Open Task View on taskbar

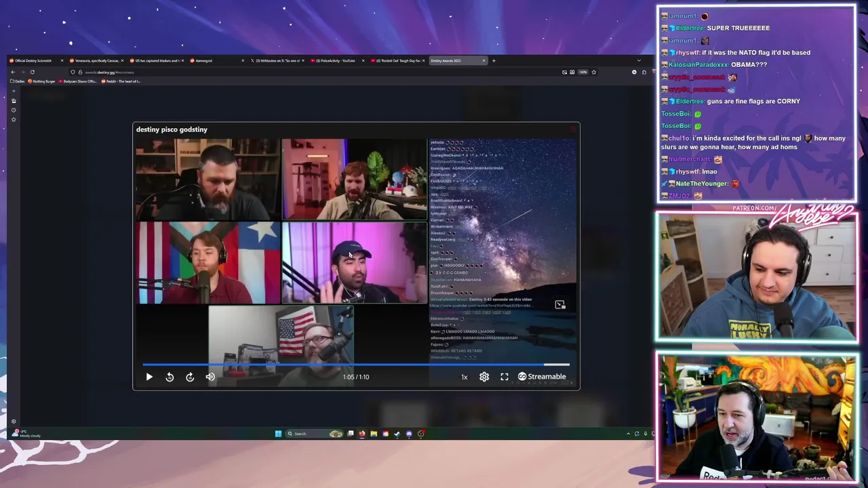point(351,434)
